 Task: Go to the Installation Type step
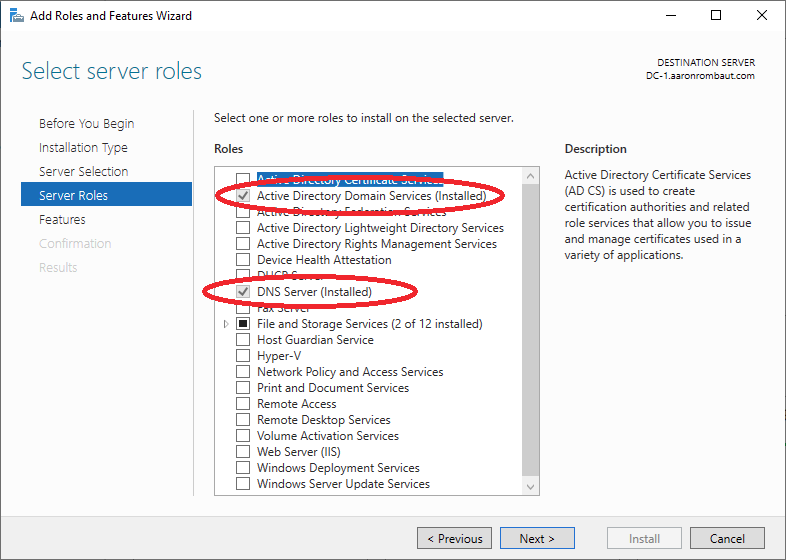[83, 148]
